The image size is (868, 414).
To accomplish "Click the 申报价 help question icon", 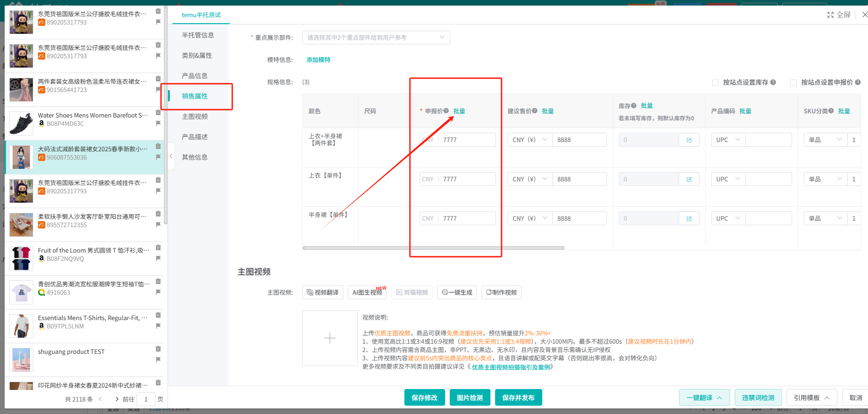I will click(446, 111).
